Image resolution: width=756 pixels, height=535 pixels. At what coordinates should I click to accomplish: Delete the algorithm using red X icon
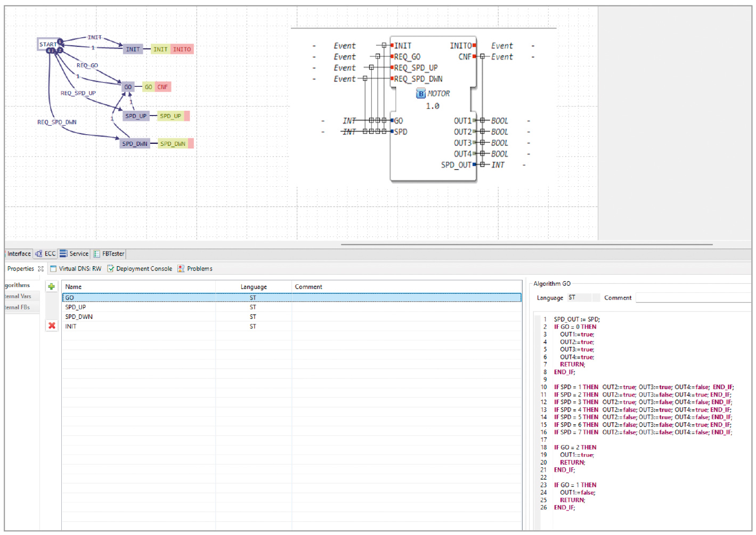tap(52, 326)
